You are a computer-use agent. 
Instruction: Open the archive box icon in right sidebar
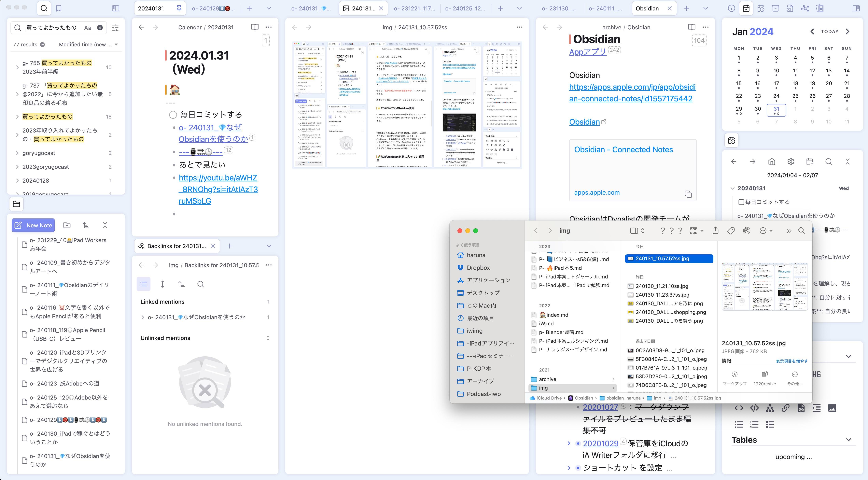pyautogui.click(x=776, y=8)
